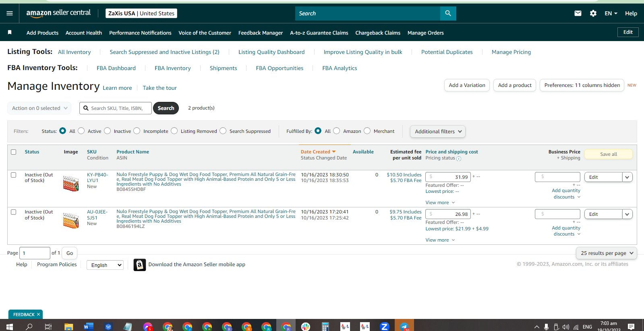
Task: Open the hamburger navigation menu
Action: (10, 13)
